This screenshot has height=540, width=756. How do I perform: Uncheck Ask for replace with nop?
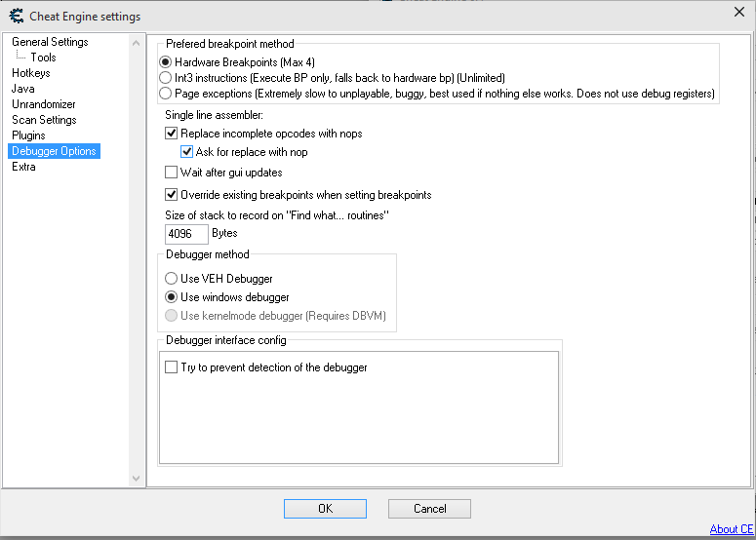188,152
